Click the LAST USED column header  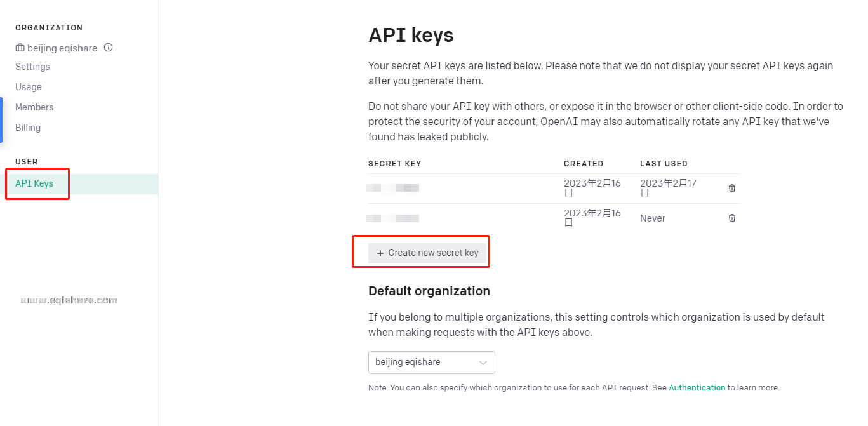664,163
